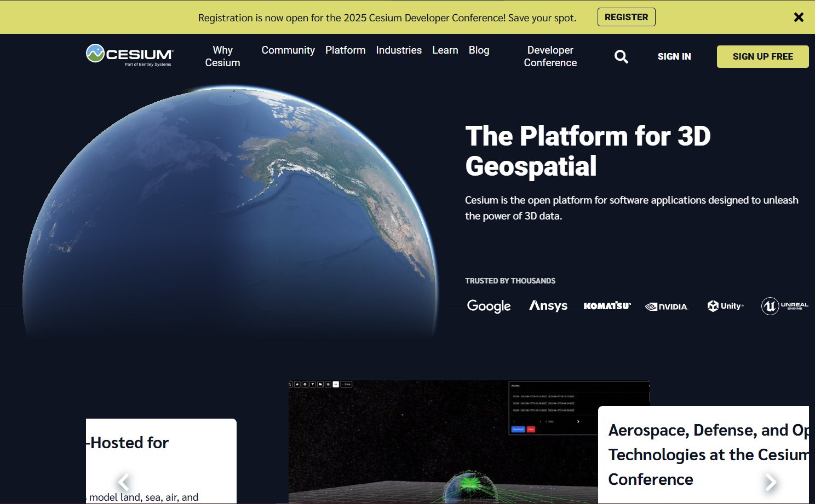The height and width of the screenshot is (504, 815).
Task: Click the Komatsu logo
Action: (607, 306)
